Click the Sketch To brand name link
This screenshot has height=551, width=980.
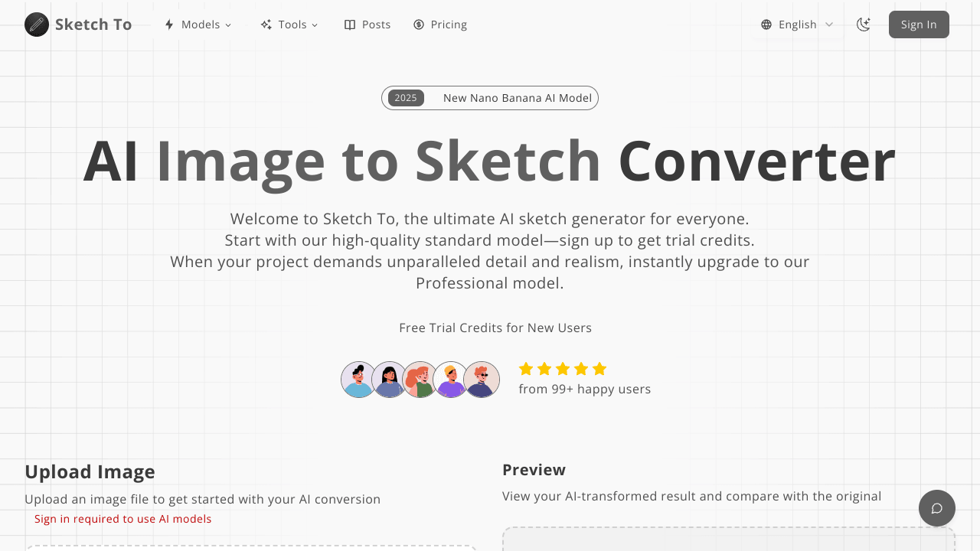pyautogui.click(x=93, y=24)
